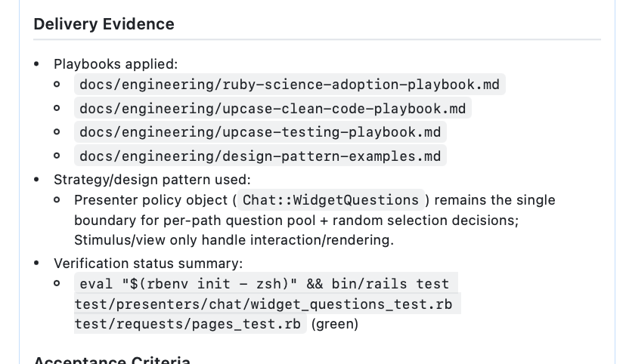Viewport: 626px width, 364px height.
Task: Click the bullet marker beside "Verification status summary"
Action: point(37,264)
